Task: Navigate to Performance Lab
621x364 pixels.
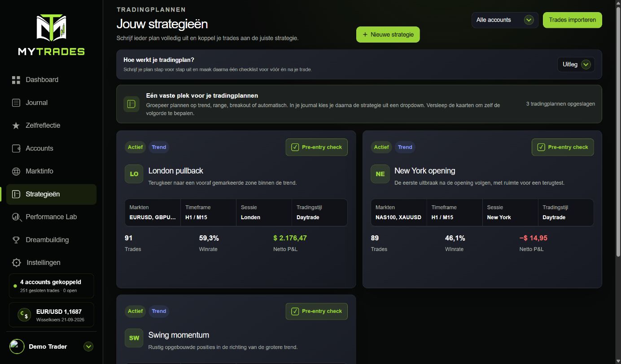Action: [x=51, y=217]
